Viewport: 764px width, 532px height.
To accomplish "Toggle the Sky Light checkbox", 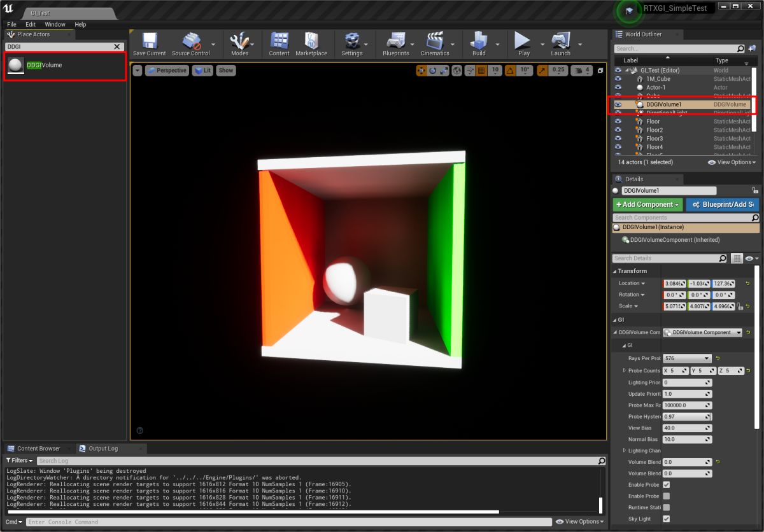I will coord(667,519).
